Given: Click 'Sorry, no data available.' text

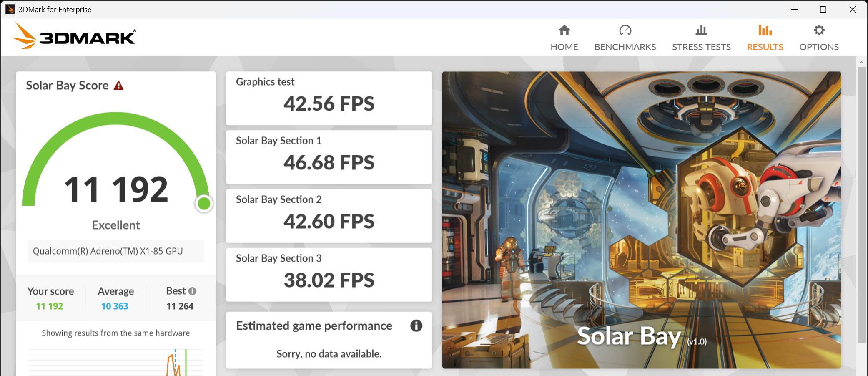Looking at the screenshot, I should click(329, 354).
